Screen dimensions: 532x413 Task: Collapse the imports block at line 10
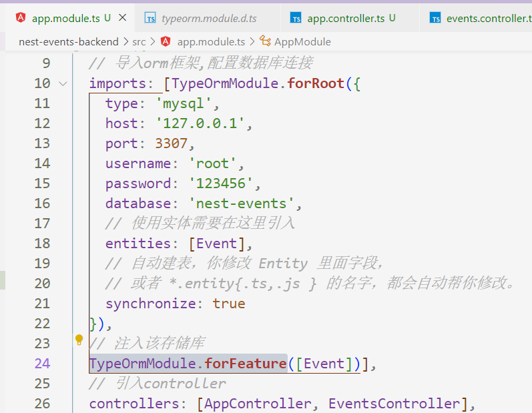(63, 83)
